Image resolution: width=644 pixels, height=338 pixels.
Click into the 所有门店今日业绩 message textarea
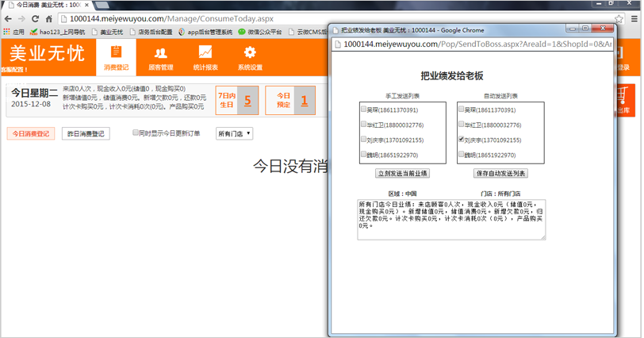[452, 220]
